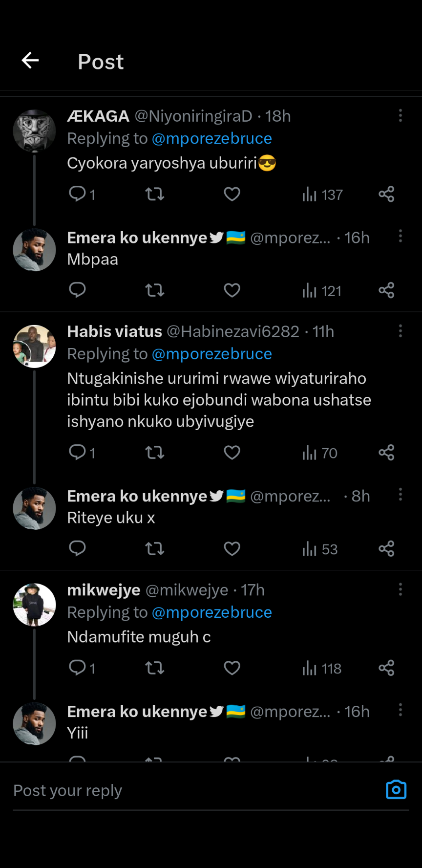Repost ÆKAGA's reply
422x868 pixels.
tap(155, 194)
